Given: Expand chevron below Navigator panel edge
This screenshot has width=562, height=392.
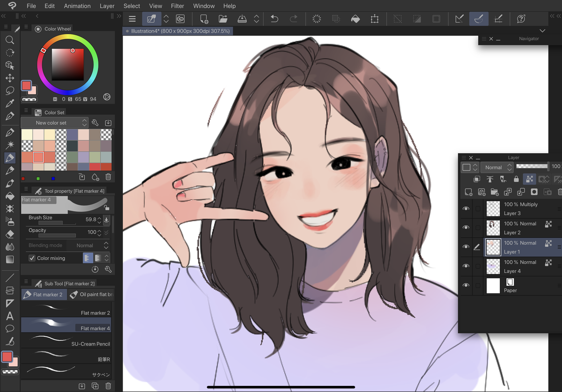Looking at the screenshot, I should pos(542,30).
